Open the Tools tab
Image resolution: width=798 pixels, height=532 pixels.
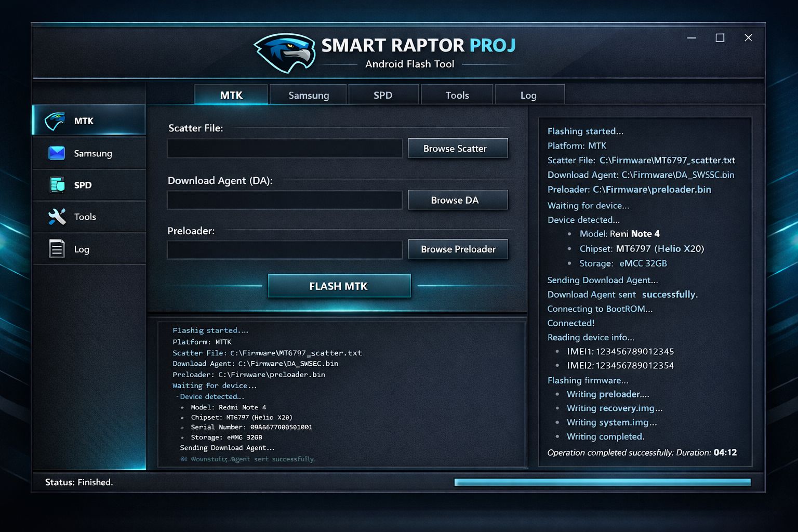(457, 95)
